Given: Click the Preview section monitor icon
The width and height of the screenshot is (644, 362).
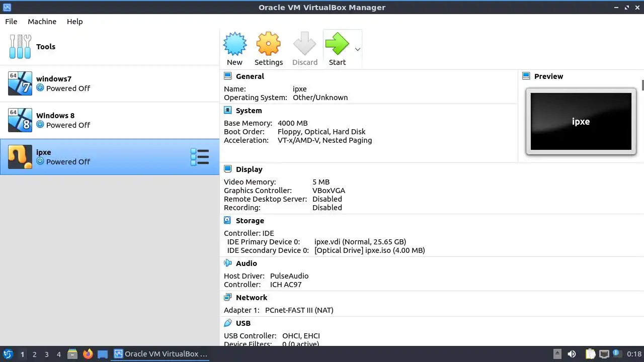Looking at the screenshot, I should [x=526, y=76].
